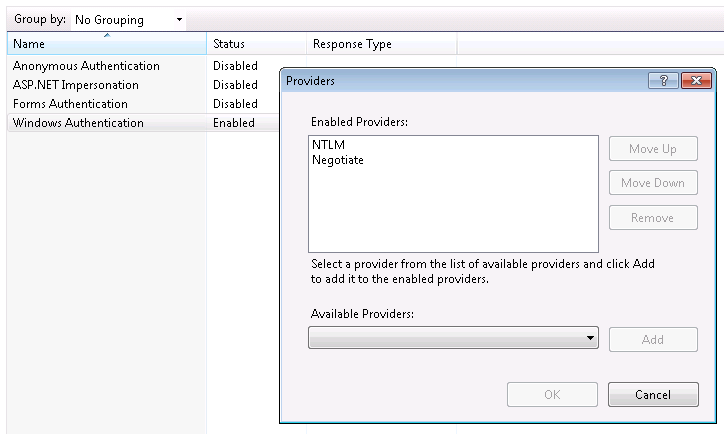Click the Response Type column header
This screenshot has height=434, width=724.
[380, 44]
